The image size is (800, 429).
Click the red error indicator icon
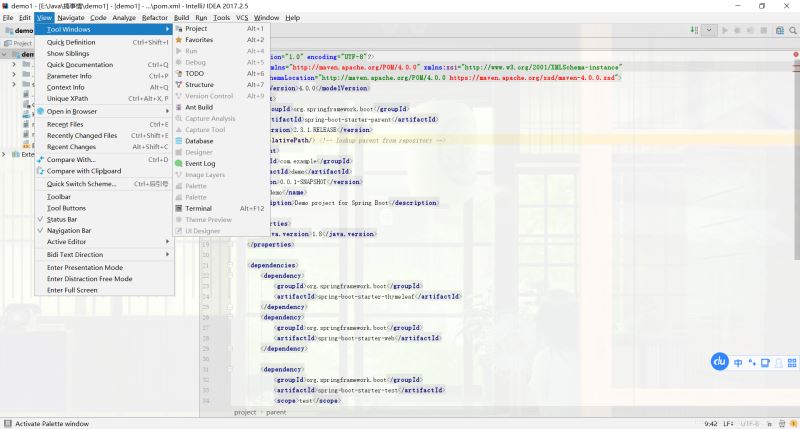795,55
